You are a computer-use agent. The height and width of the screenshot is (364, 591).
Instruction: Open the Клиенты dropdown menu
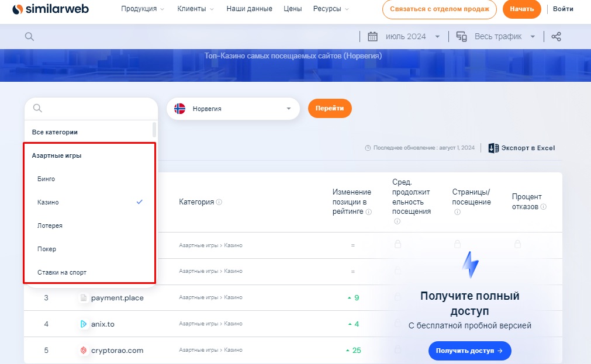point(195,9)
